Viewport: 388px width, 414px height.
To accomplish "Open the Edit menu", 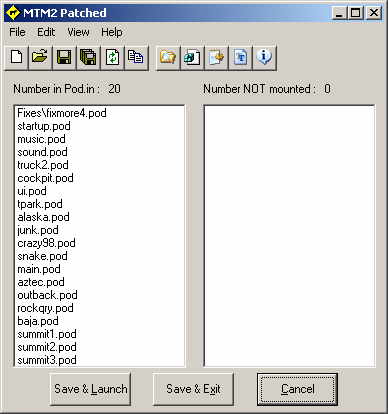I will point(46,32).
